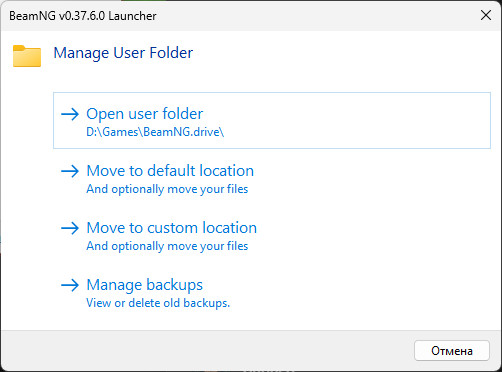Click the Отмена cancel button

452,350
